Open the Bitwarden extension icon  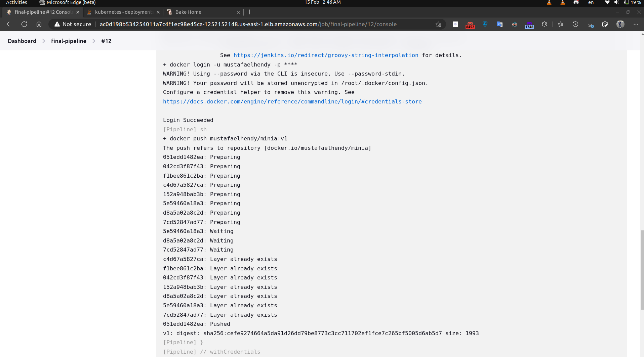tap(455, 24)
